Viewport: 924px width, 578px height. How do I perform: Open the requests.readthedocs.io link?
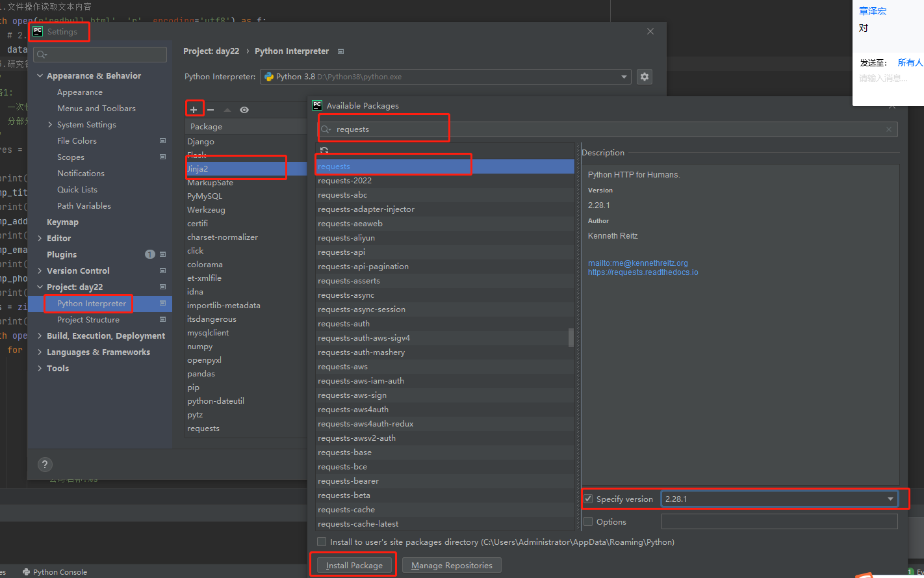643,272
